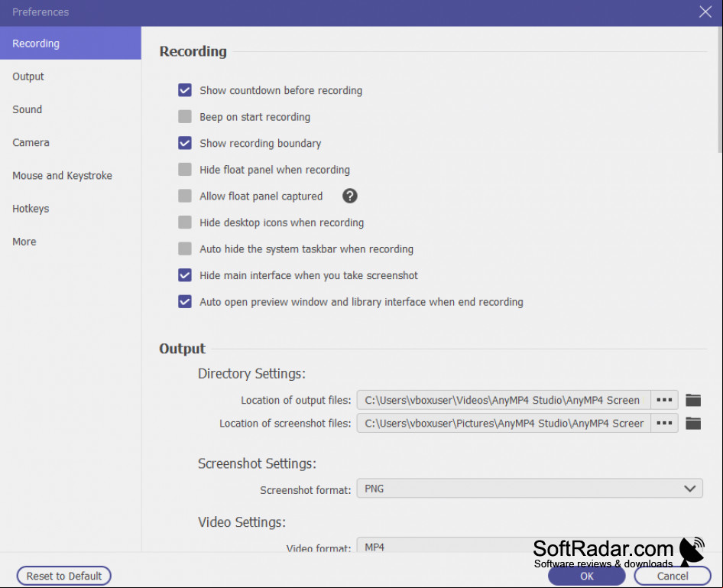Enable Hide float panel when recording
Image resolution: width=723 pixels, height=588 pixels.
(x=185, y=169)
